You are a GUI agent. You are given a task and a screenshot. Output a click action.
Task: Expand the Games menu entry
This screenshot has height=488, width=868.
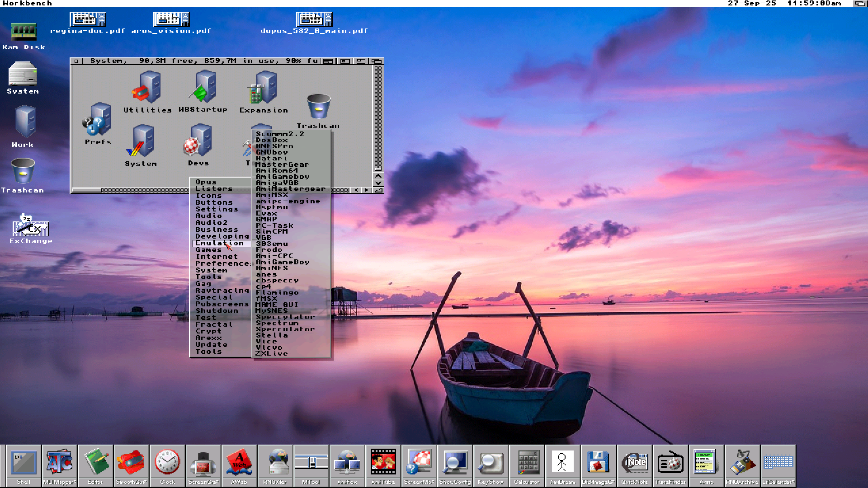pyautogui.click(x=208, y=250)
